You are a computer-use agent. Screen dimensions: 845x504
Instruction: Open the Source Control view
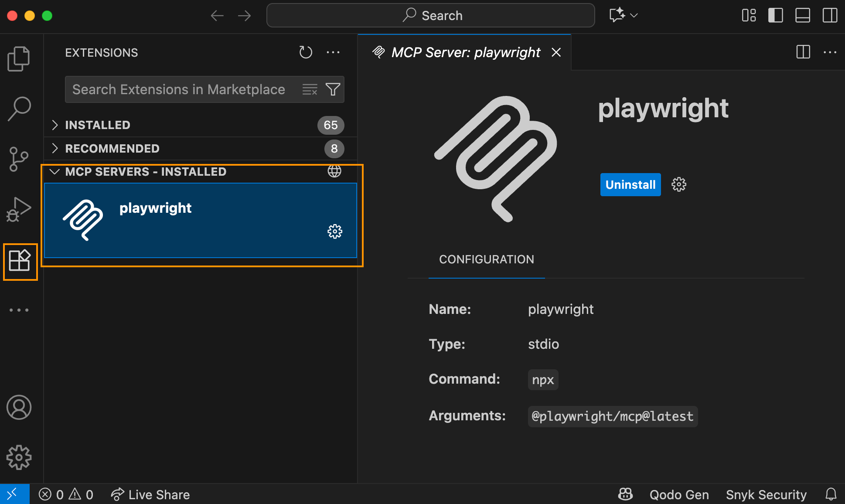(19, 159)
